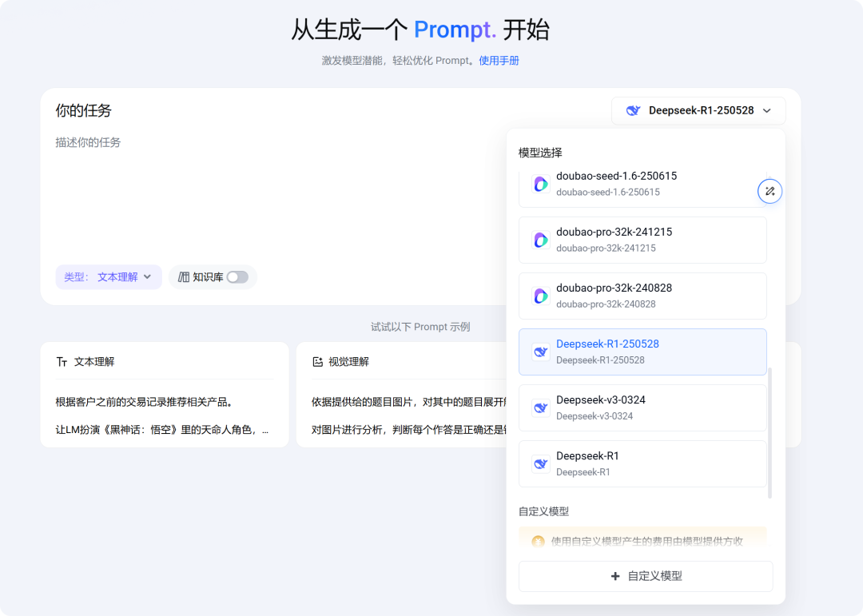Image resolution: width=863 pixels, height=616 pixels.
Task: Click the Deepseek-R1-250528 whale icon in list
Action: [540, 352]
